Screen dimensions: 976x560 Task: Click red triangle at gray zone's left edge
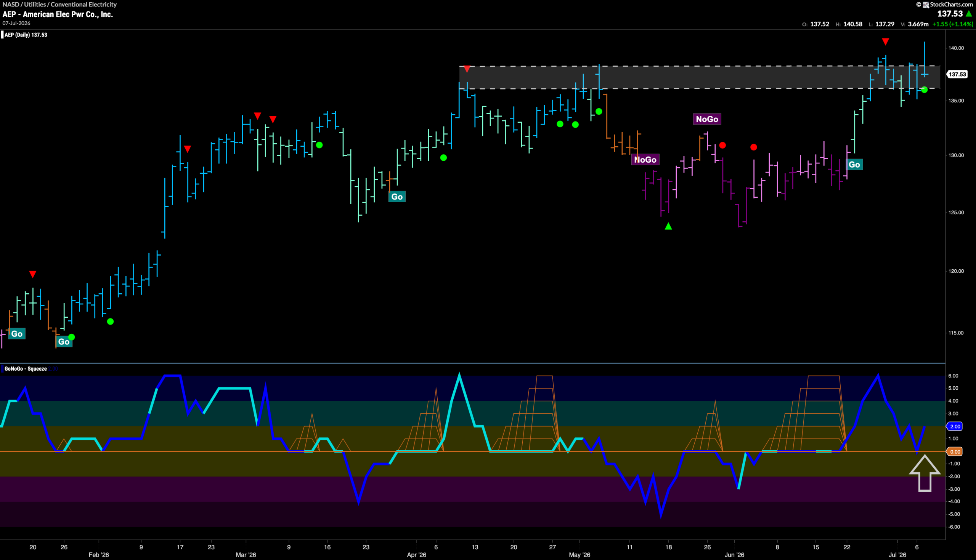[x=466, y=69]
